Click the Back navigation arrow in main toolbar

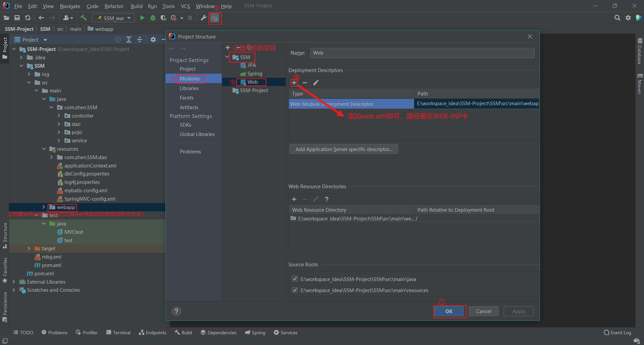[x=41, y=18]
